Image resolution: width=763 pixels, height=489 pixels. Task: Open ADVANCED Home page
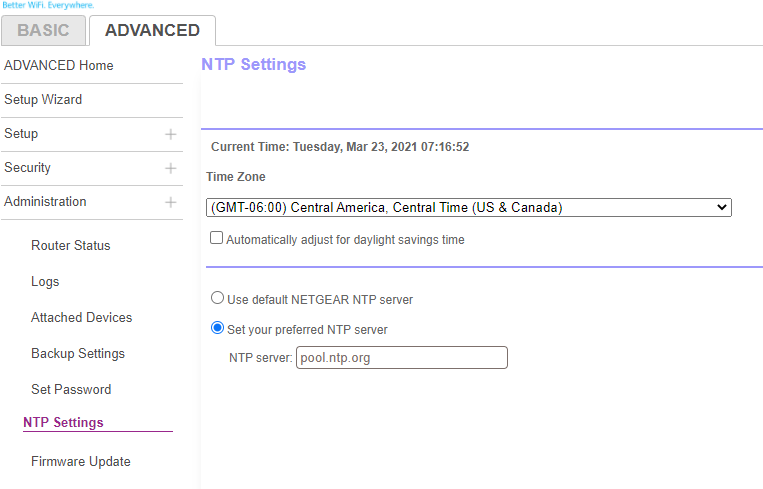pos(59,66)
